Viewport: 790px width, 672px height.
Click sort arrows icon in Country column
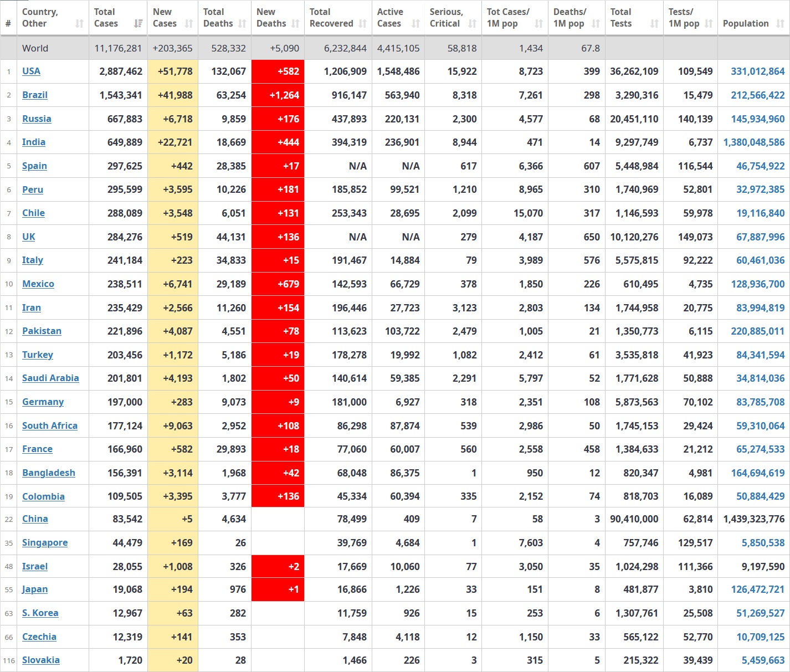pos(79,24)
